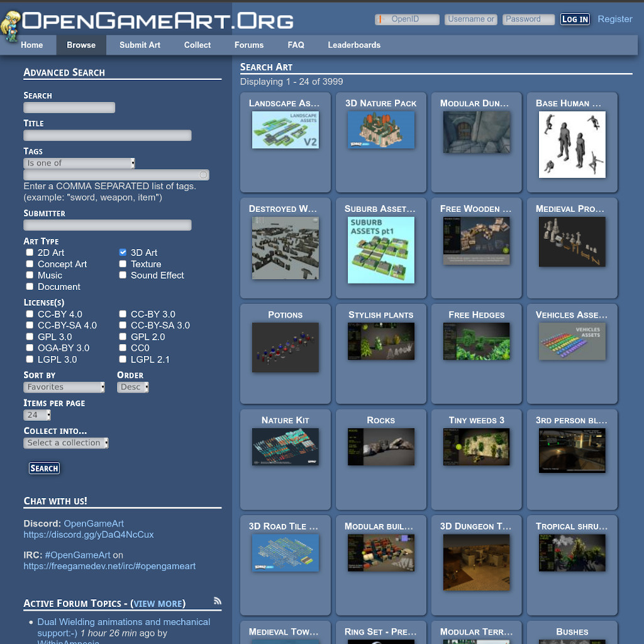644x644 pixels.
Task: Expand the Sort By Favorites dropdown
Action: coord(64,387)
